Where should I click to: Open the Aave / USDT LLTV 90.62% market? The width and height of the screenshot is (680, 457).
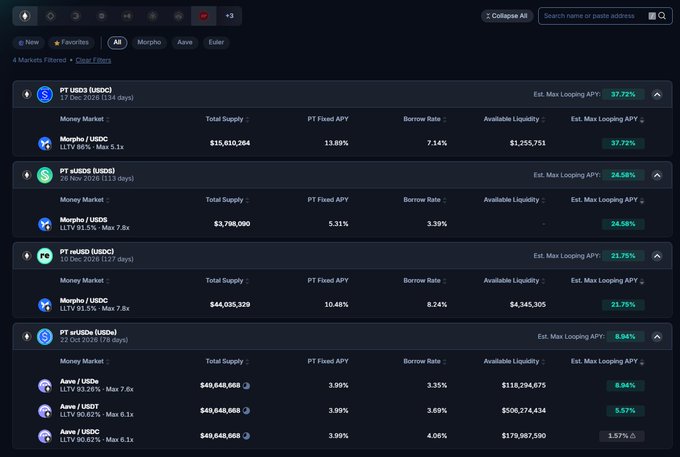click(342, 411)
